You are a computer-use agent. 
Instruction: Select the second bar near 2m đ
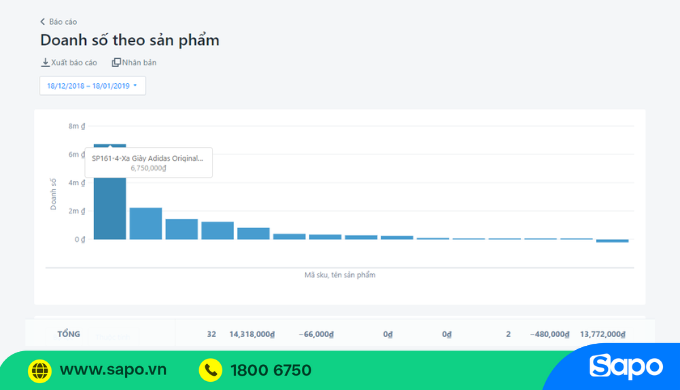tap(146, 223)
